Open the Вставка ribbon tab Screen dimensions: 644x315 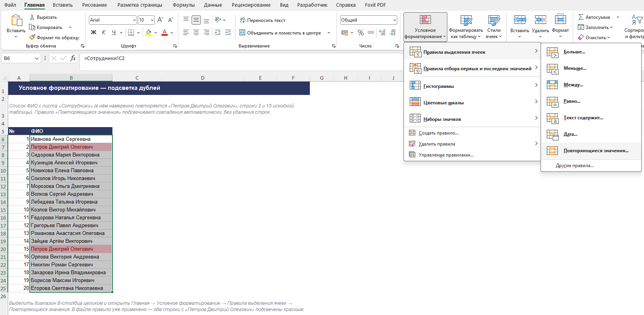click(x=63, y=5)
